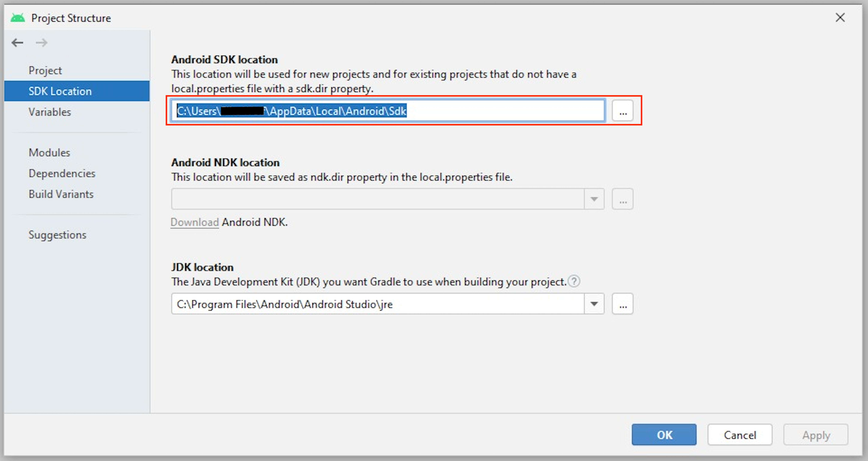
Task: Expand the Android NDK location dropdown
Action: [x=594, y=199]
